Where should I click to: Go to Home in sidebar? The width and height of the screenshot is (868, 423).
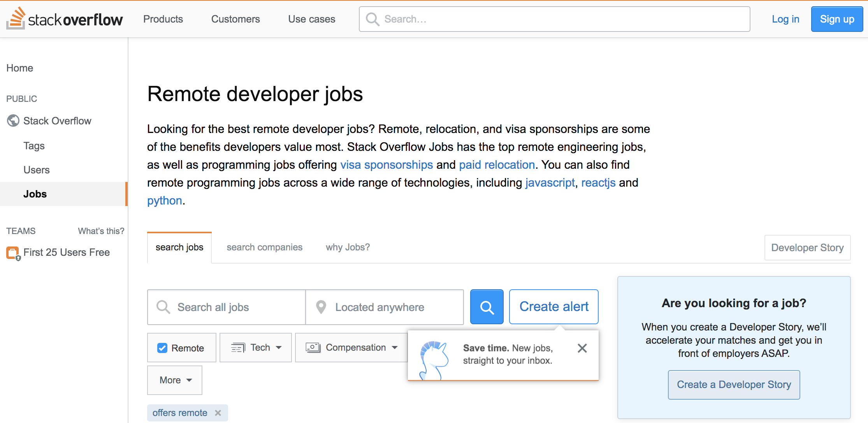pyautogui.click(x=20, y=68)
